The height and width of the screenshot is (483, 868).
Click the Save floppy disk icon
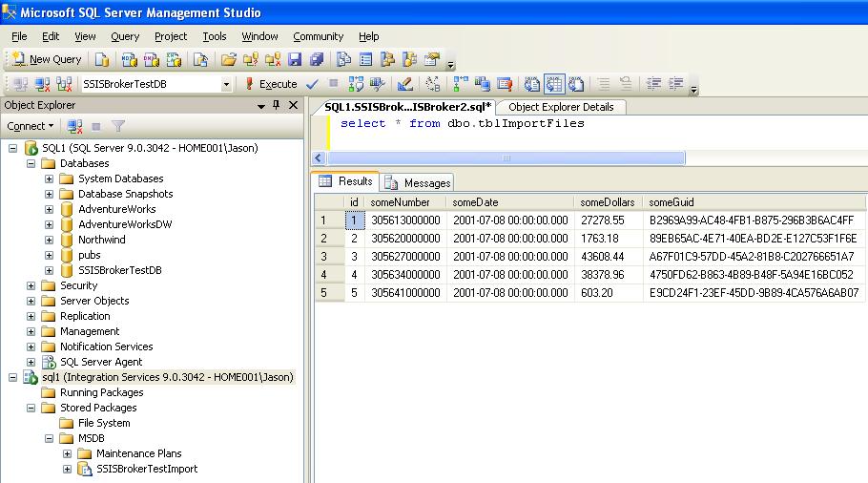click(295, 59)
